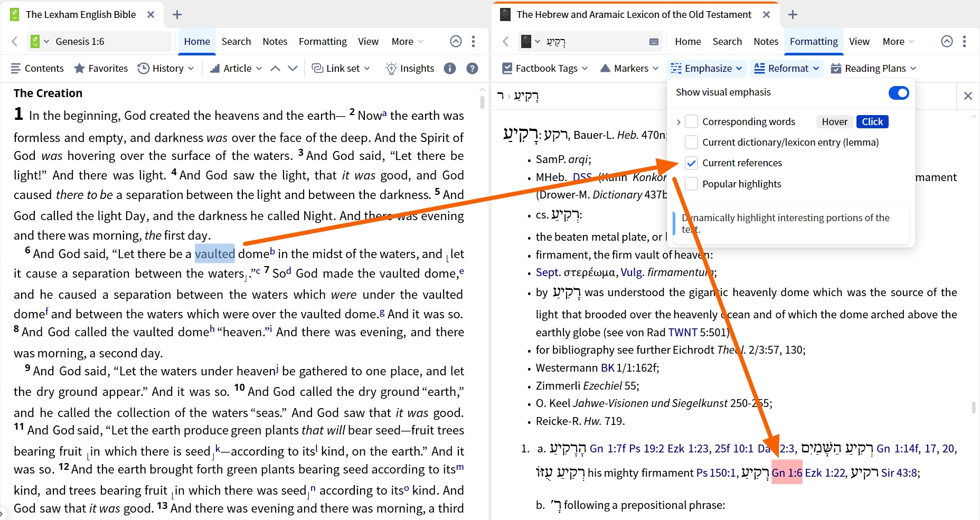Open Ezk 1:22 reference link

(x=825, y=472)
